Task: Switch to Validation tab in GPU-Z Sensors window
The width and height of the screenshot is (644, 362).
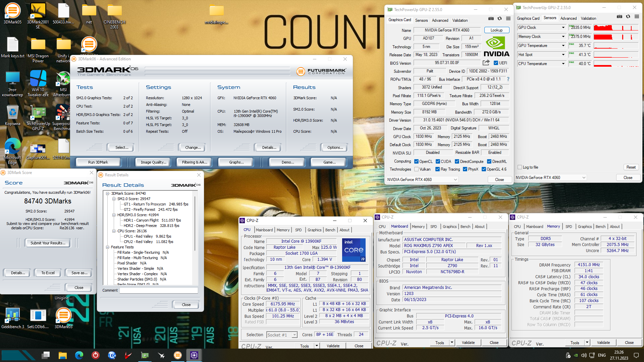Action: click(x=588, y=18)
